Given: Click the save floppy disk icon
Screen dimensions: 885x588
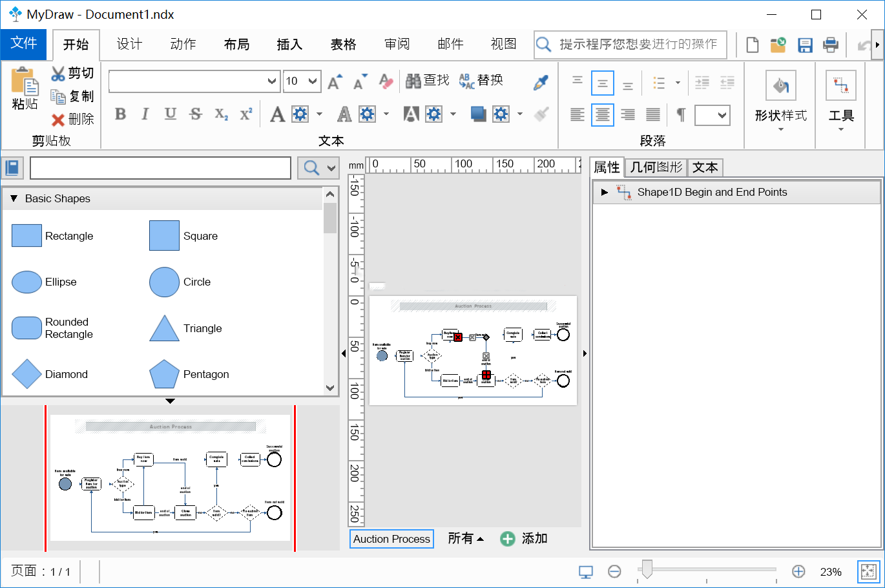Looking at the screenshot, I should coord(805,45).
